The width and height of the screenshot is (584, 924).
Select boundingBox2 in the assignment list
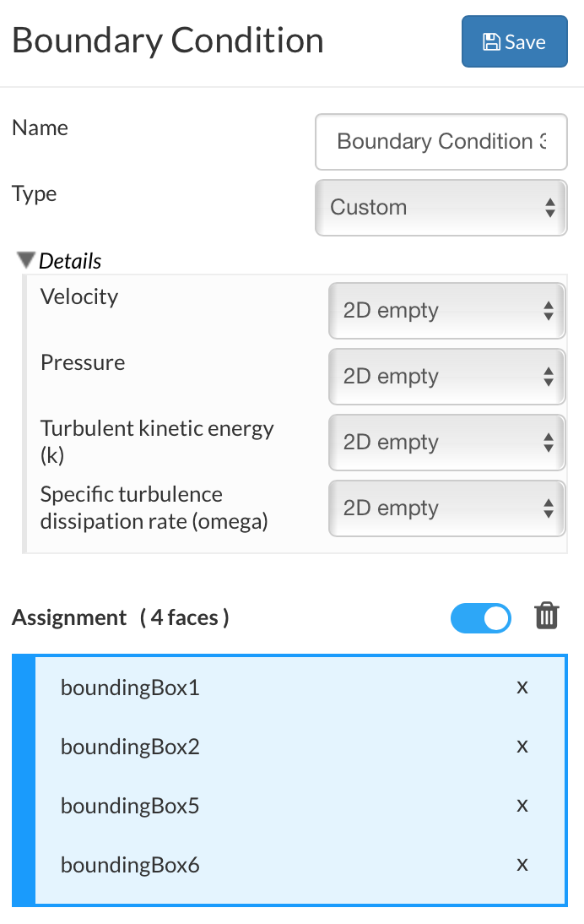[x=130, y=747]
